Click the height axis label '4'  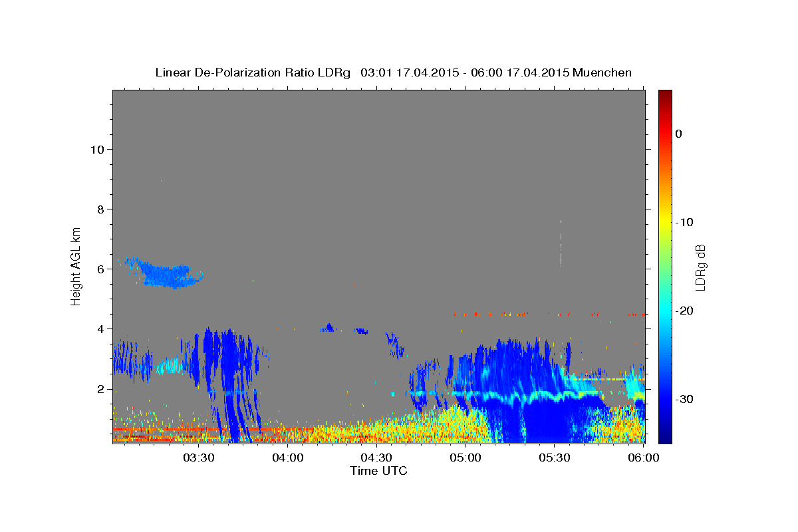[x=99, y=329]
